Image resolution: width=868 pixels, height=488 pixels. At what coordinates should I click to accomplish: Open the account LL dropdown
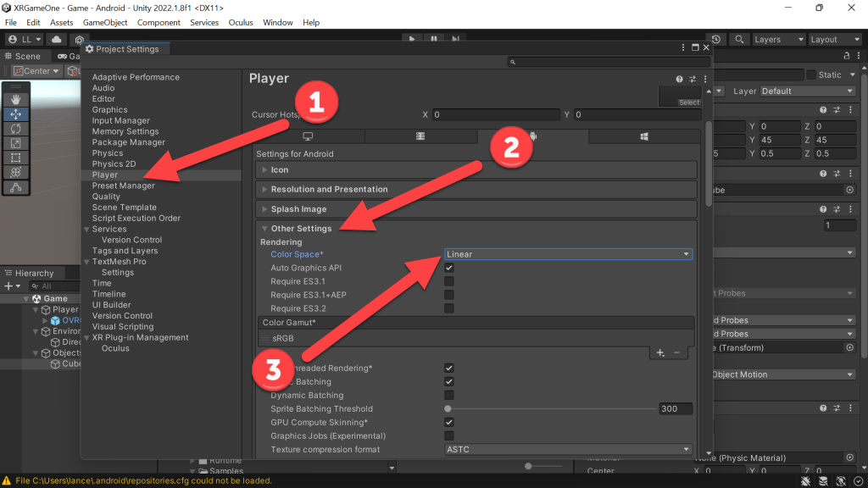tap(25, 39)
